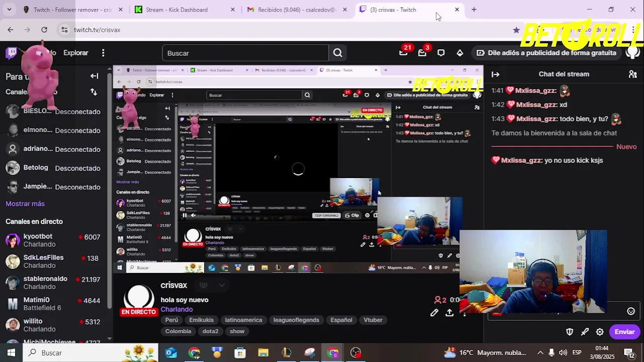Screen dimensions: 644x362
Task: Open the Twitch home logo
Action: pos(11,53)
